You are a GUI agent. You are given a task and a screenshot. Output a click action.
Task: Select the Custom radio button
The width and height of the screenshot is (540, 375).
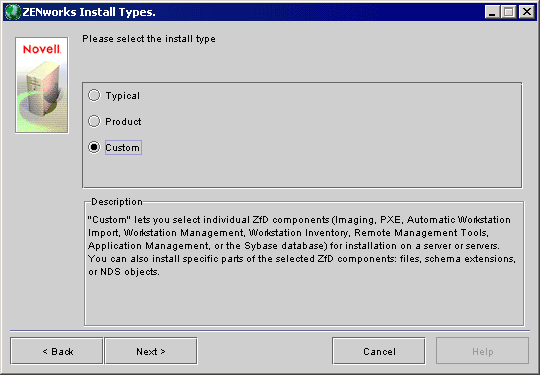pos(94,147)
